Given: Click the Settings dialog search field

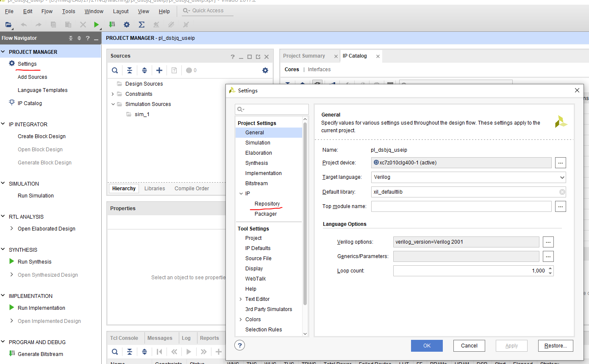Looking at the screenshot, I should [x=272, y=109].
